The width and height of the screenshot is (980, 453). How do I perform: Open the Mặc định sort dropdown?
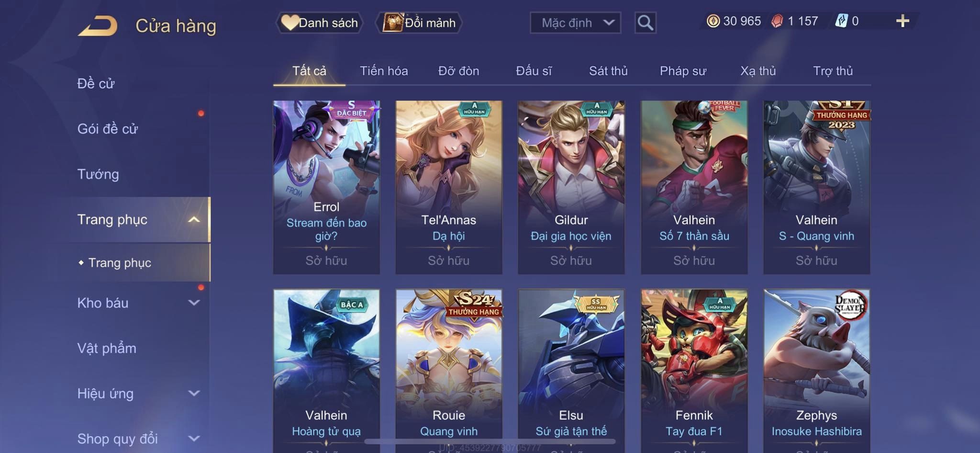[575, 23]
